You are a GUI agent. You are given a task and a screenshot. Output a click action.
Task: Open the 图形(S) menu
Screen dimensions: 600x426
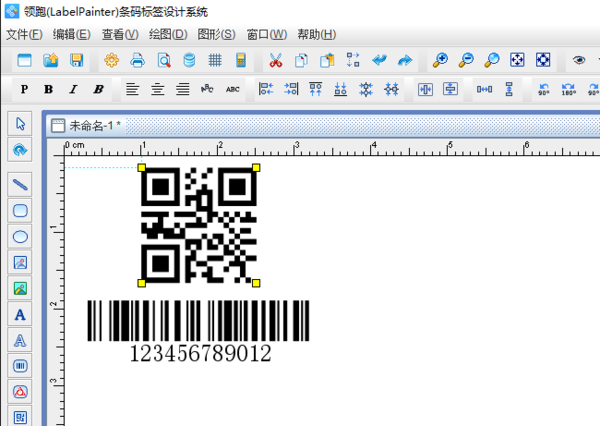[216, 34]
